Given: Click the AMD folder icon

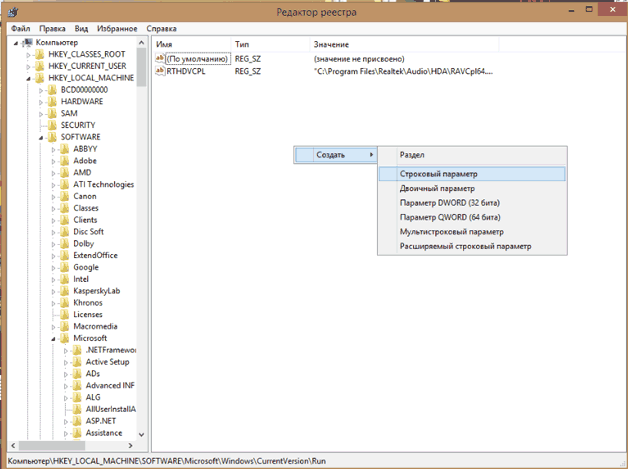Looking at the screenshot, I should (64, 172).
